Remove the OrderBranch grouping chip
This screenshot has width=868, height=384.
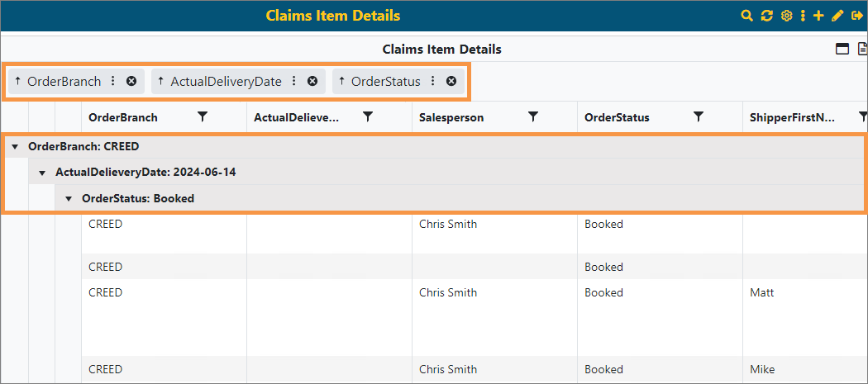pyautogui.click(x=131, y=81)
